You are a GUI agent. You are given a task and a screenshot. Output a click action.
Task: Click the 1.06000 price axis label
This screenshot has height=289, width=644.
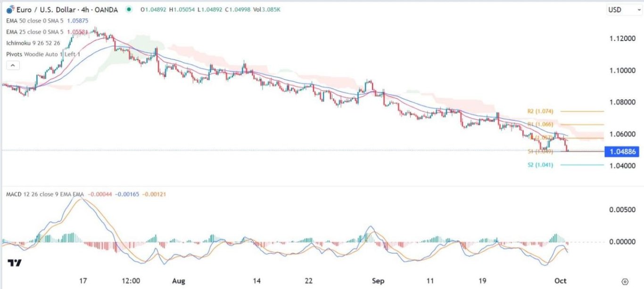624,134
